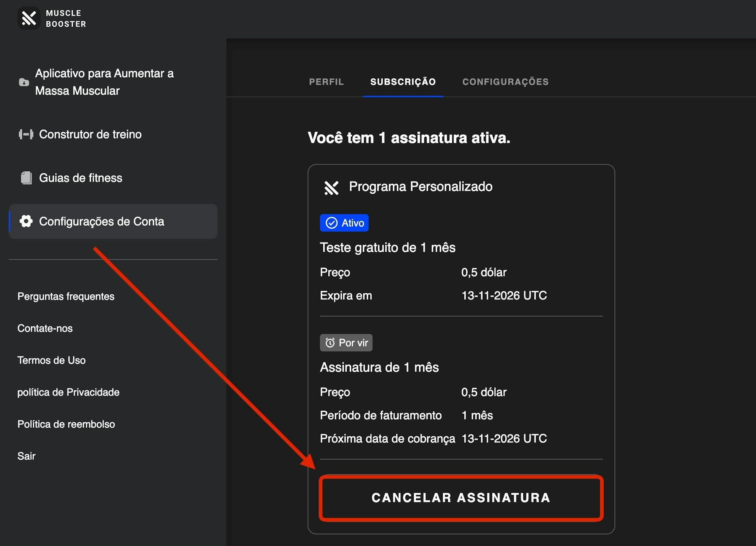
Task: Go to Guias de fitness section
Action: click(80, 178)
